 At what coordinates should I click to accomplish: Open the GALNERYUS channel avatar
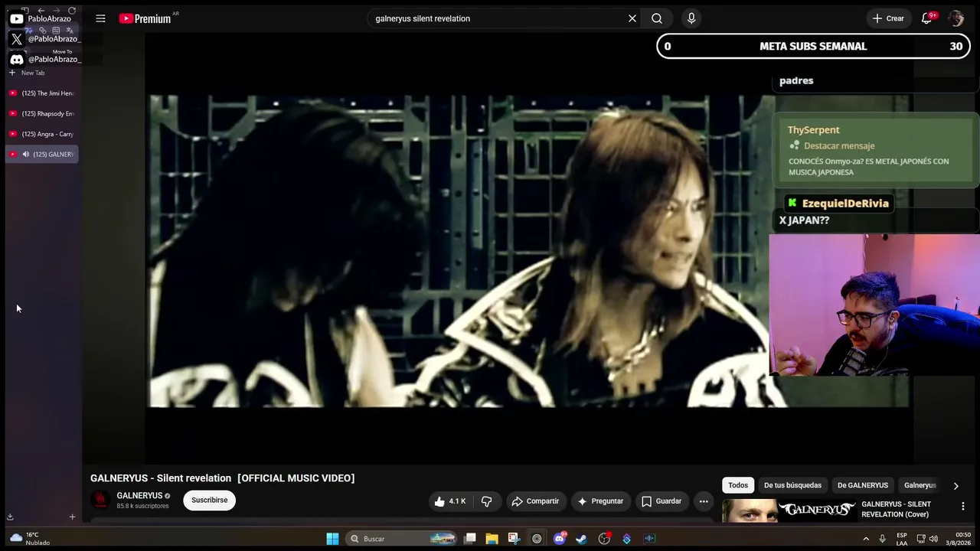point(100,500)
